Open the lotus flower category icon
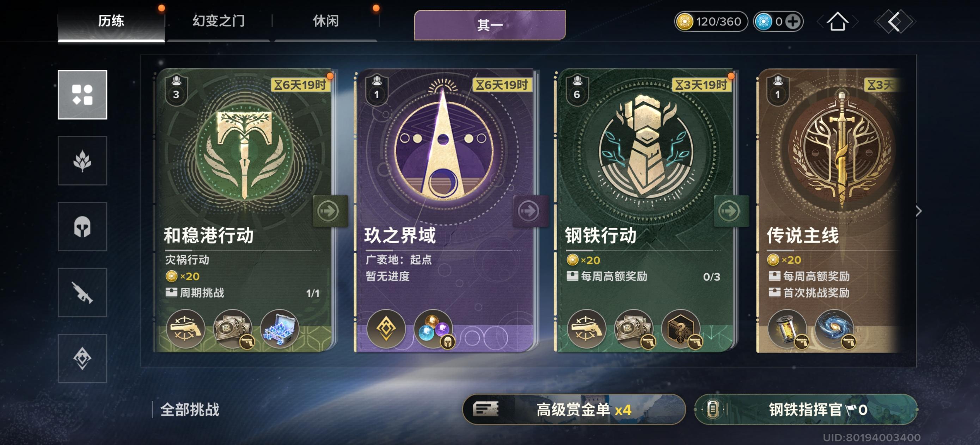 pos(82,161)
